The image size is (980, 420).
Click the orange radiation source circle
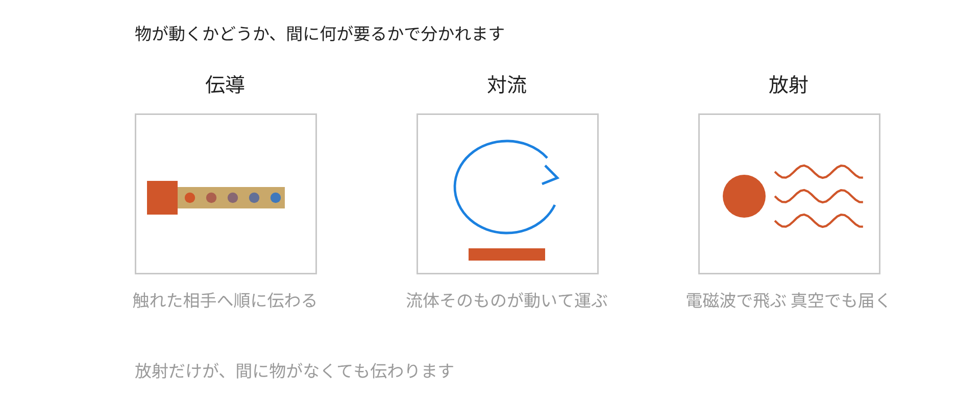[x=744, y=196]
